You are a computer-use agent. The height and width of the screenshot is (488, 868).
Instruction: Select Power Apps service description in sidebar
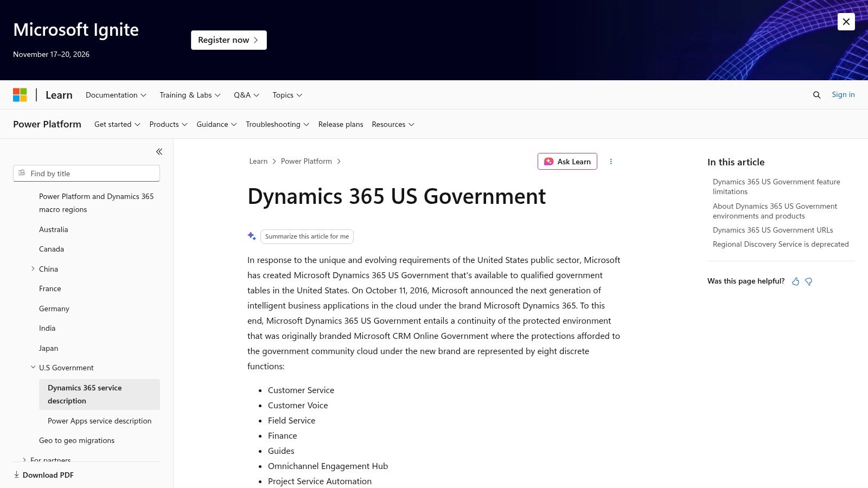pyautogui.click(x=99, y=421)
